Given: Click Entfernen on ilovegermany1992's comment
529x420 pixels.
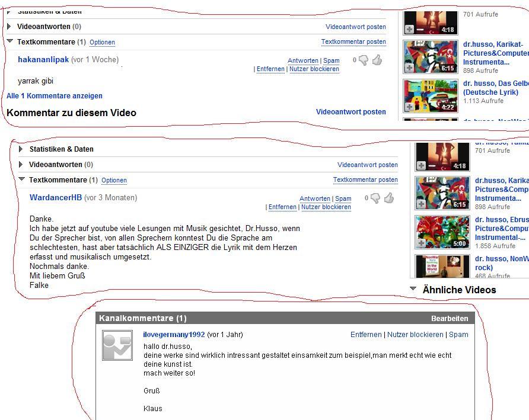Looking at the screenshot, I should click(x=366, y=334).
